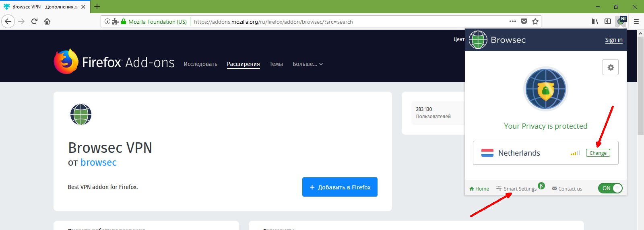Click the Netherlands flag icon
The image size is (644, 230).
coord(487,153)
